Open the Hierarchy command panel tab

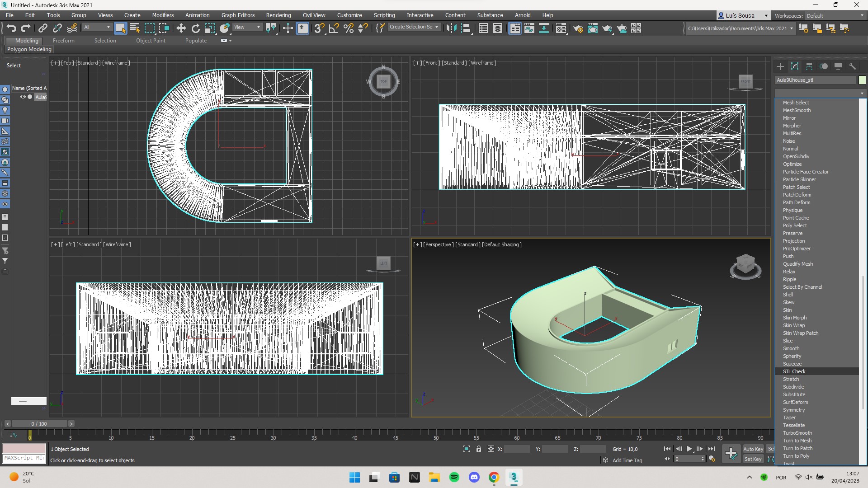click(x=809, y=66)
